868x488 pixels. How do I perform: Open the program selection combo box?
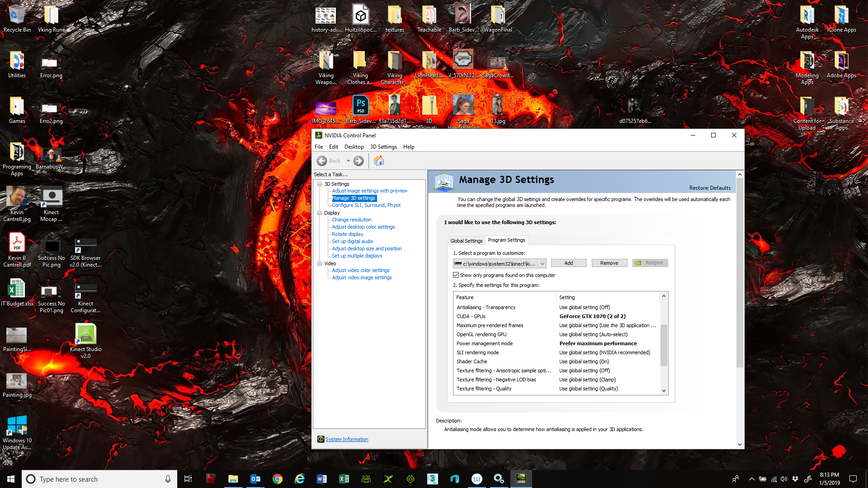tap(500, 263)
